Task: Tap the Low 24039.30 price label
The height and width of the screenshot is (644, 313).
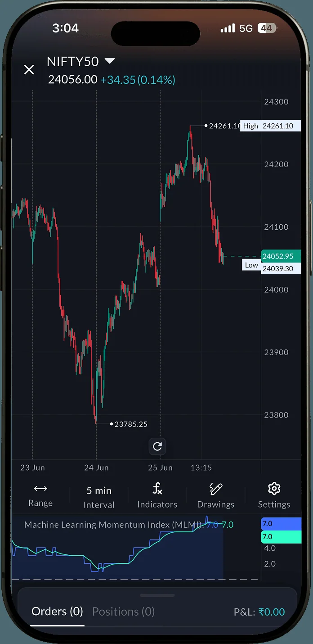Action: coord(272,267)
